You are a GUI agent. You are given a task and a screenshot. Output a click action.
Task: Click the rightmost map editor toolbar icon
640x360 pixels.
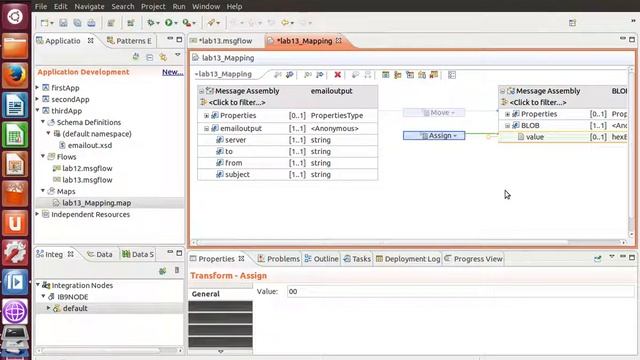pos(452,75)
